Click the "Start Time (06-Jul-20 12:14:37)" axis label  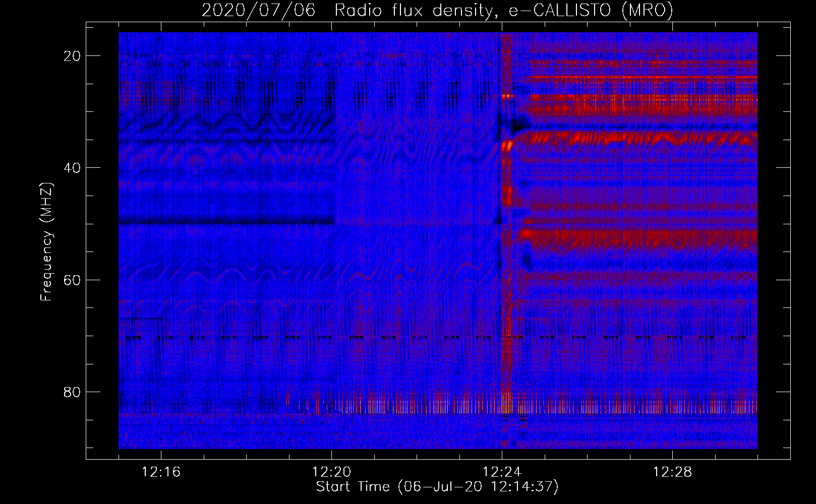tap(437, 487)
